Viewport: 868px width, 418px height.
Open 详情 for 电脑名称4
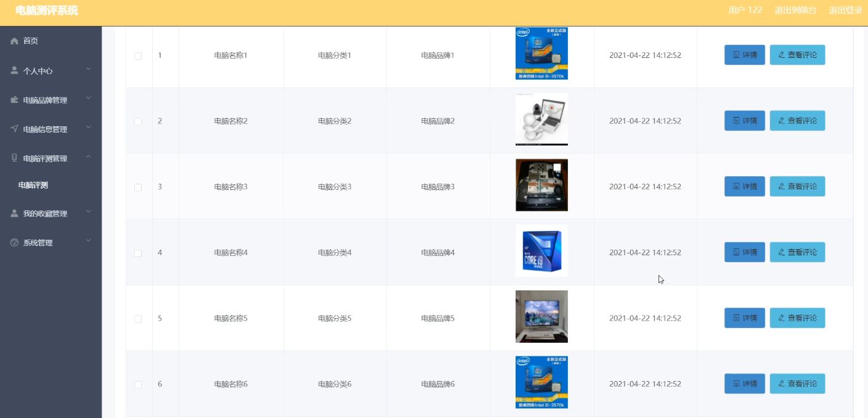pos(745,252)
